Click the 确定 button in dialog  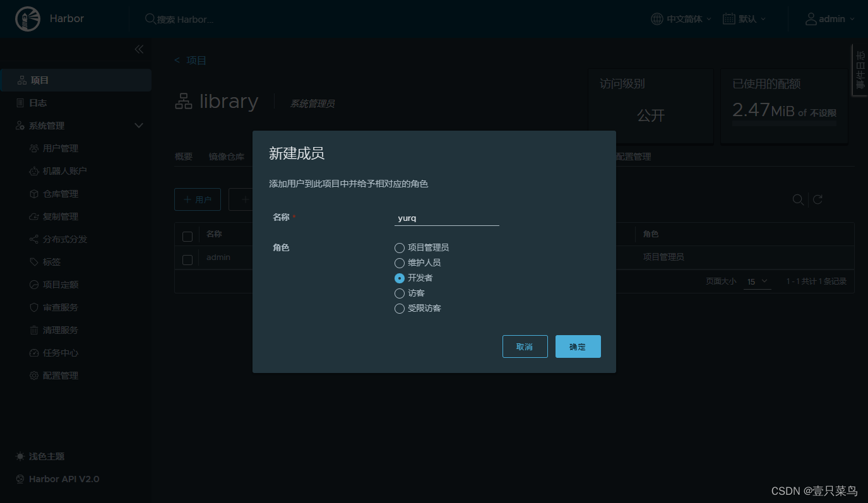pos(578,346)
